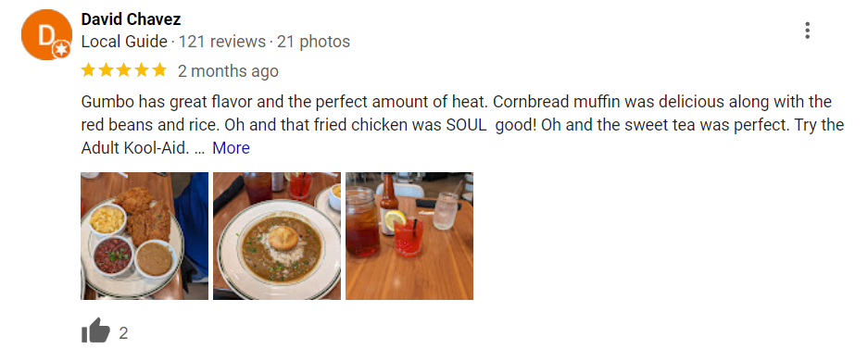Click the 21 photos count

313,42
